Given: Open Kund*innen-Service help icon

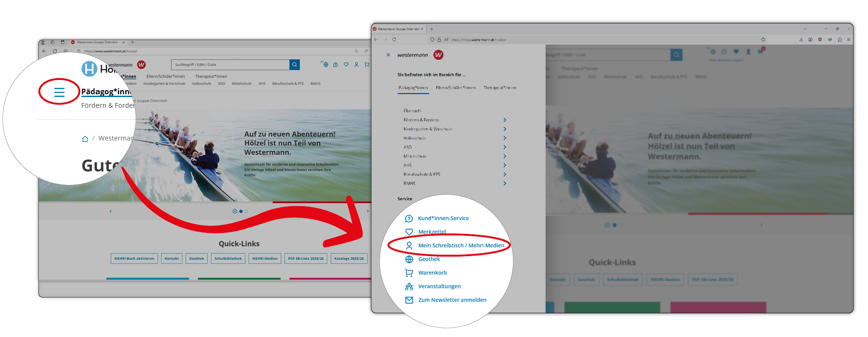Looking at the screenshot, I should pyautogui.click(x=409, y=219).
